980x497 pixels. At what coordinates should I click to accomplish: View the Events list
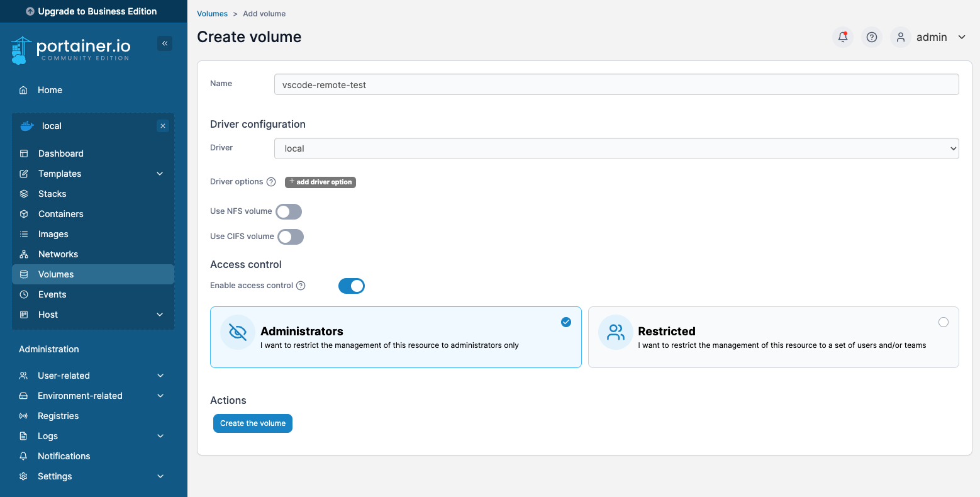click(52, 294)
